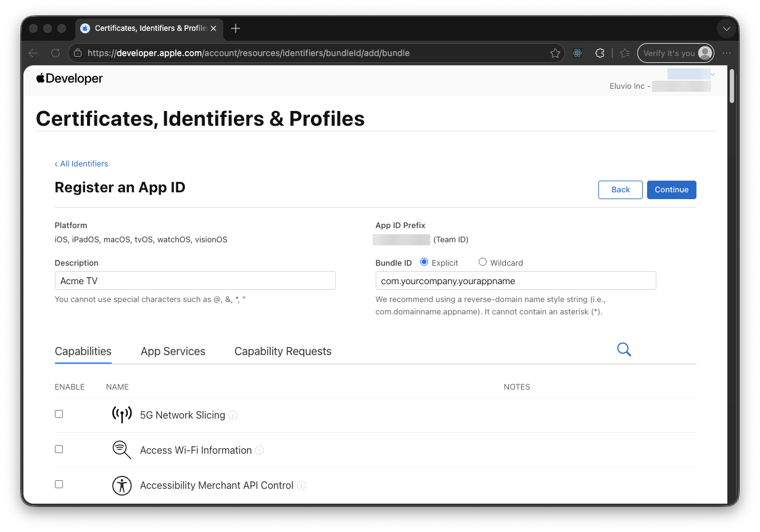Reload the page with refresh icon

[x=56, y=53]
